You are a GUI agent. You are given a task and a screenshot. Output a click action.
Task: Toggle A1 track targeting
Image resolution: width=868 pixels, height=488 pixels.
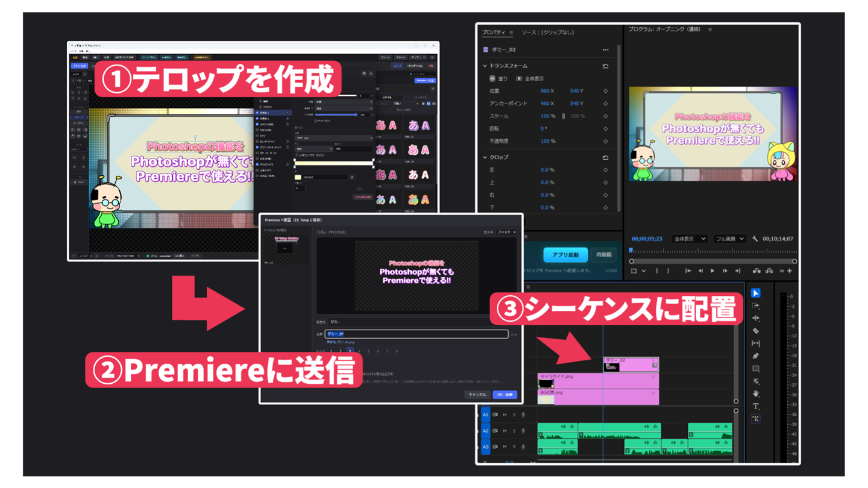click(x=486, y=414)
